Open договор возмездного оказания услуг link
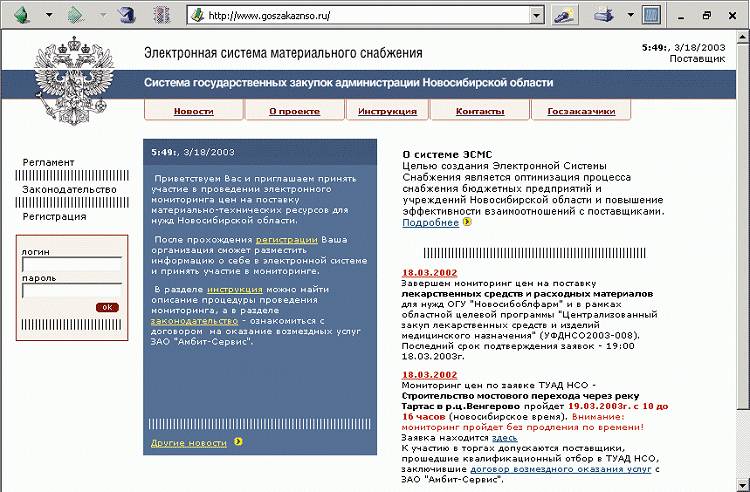 click(x=561, y=469)
